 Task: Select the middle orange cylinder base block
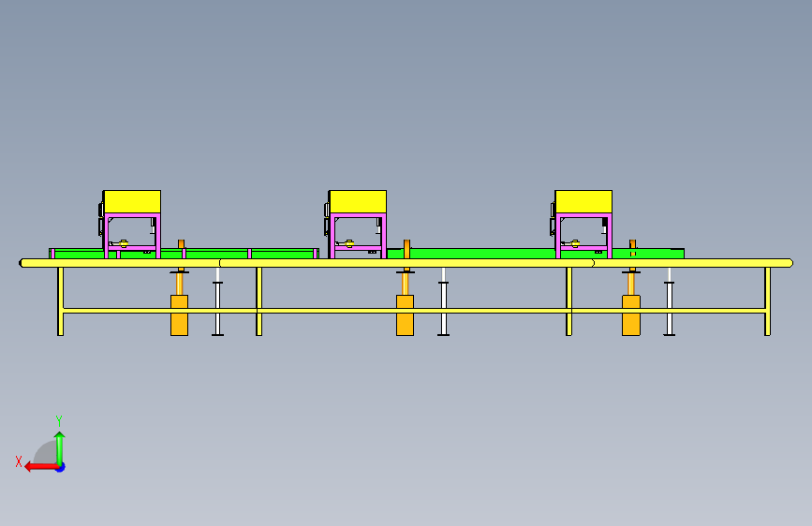(405, 315)
